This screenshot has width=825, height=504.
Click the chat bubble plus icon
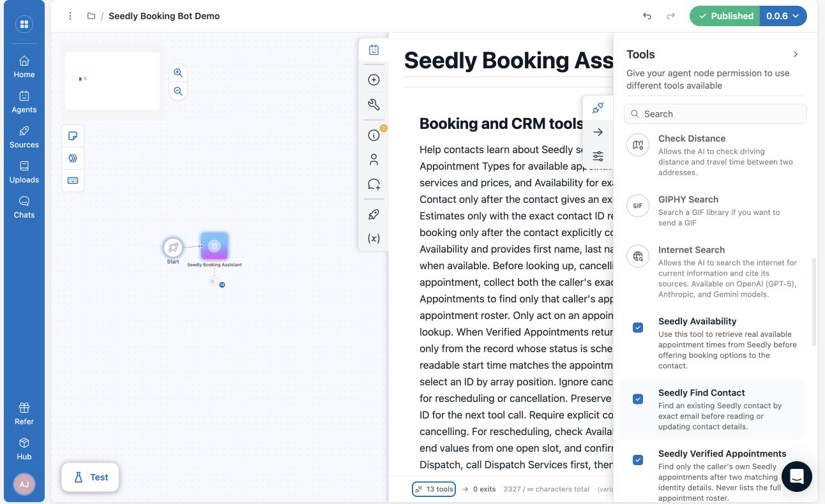(x=374, y=184)
